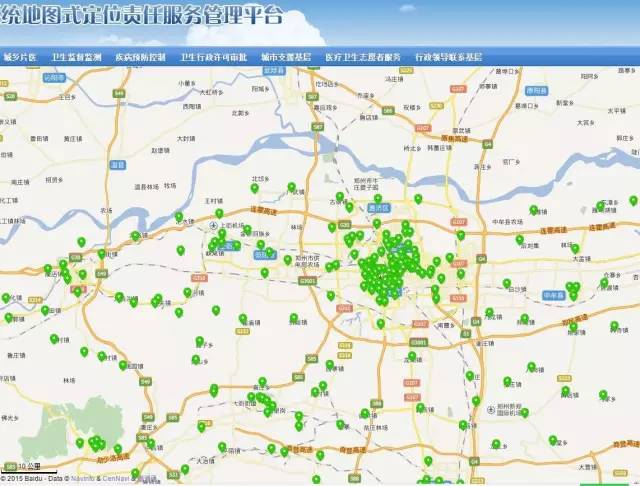Select the green marker at 龙湖镇

pos(412,357)
